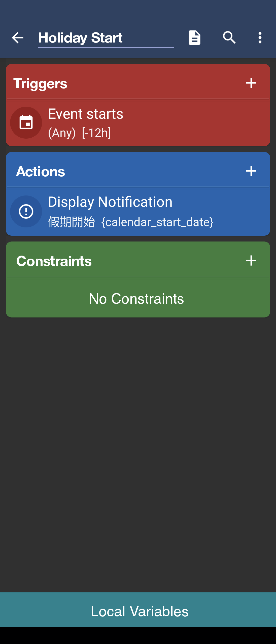Screen dimensions: 276x644
Task: Tap the {calendar_start_date} notification text
Action: (157, 222)
